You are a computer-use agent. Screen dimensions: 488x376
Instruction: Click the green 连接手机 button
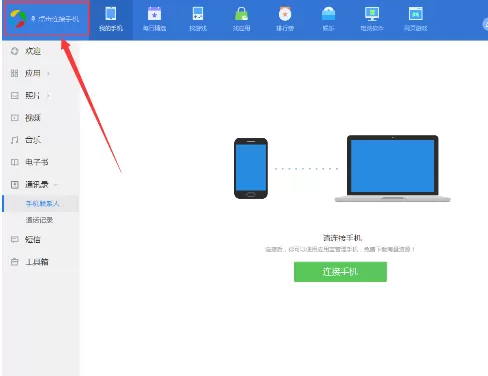pos(340,272)
